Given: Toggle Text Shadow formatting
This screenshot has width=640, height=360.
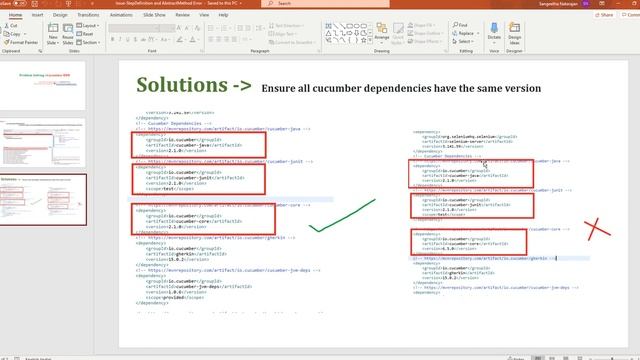Looking at the screenshot, I should tap(135, 40).
